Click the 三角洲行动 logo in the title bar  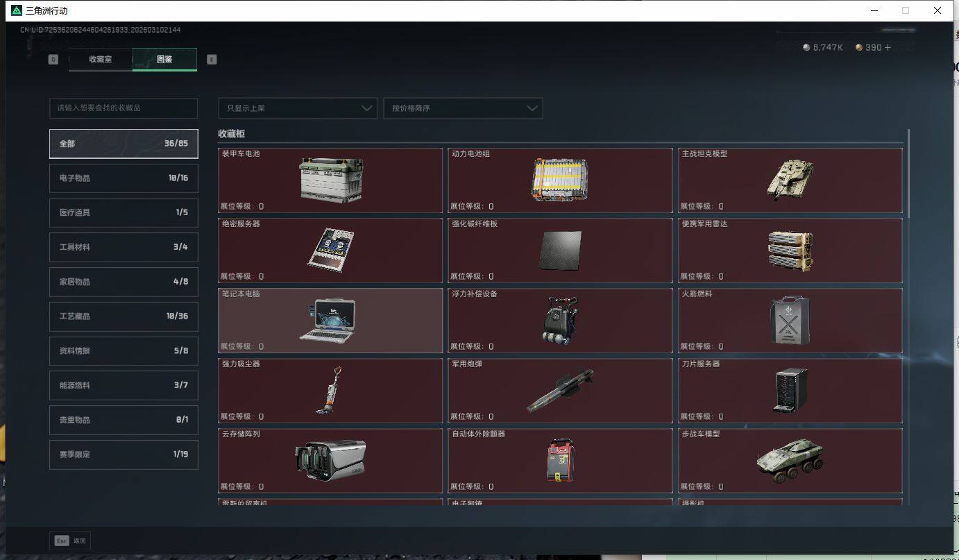click(x=17, y=10)
